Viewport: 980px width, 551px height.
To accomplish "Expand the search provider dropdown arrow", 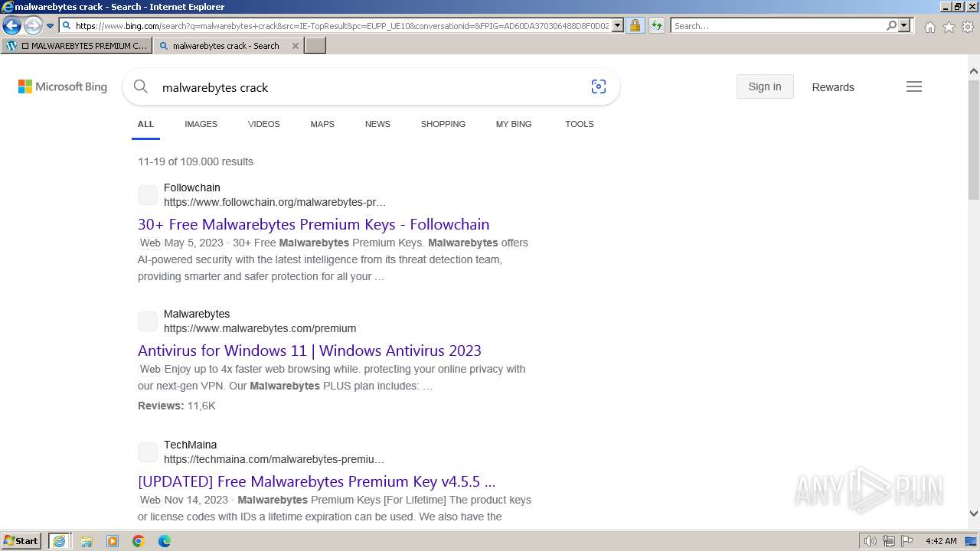I will click(904, 26).
